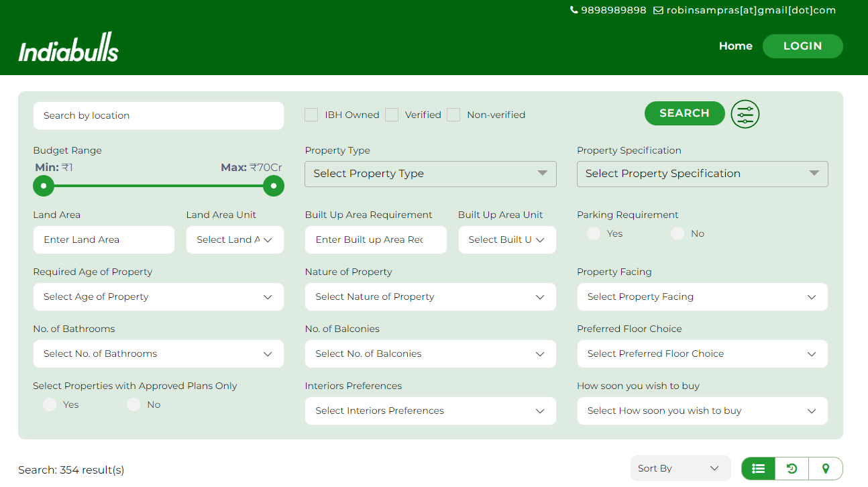The width and height of the screenshot is (868, 487).
Task: Click the envelope email icon in the header
Action: [658, 10]
